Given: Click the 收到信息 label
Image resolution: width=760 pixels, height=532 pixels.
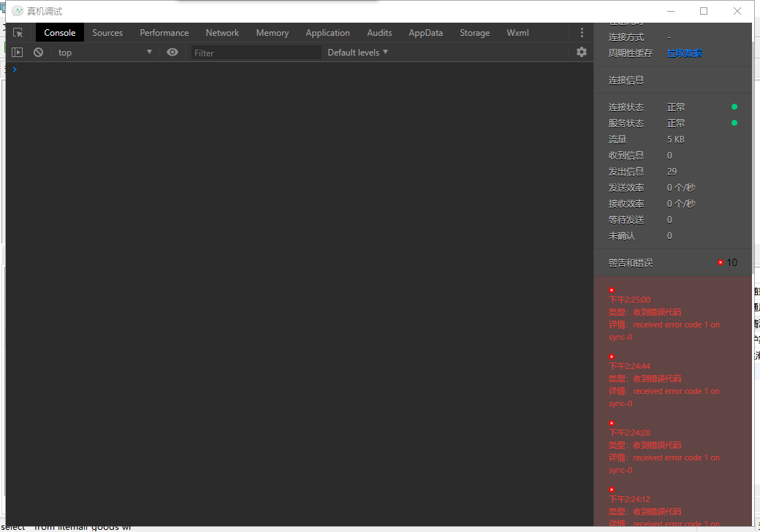Looking at the screenshot, I should tap(626, 156).
